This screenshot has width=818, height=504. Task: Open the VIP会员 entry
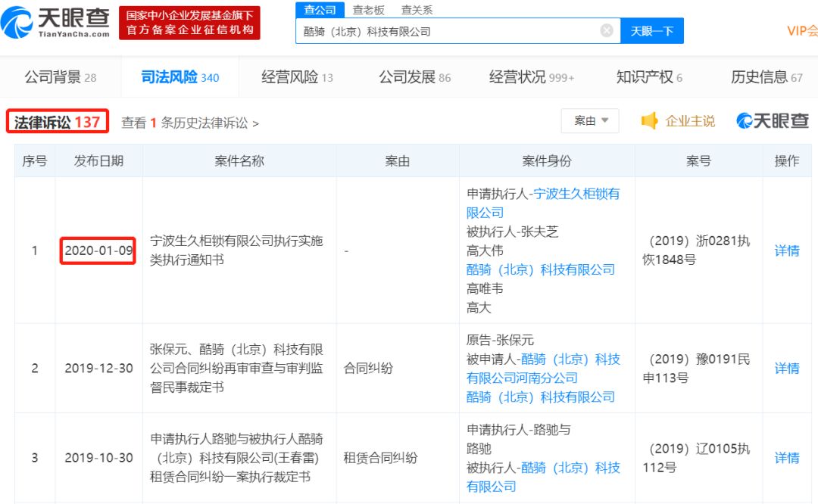click(801, 30)
